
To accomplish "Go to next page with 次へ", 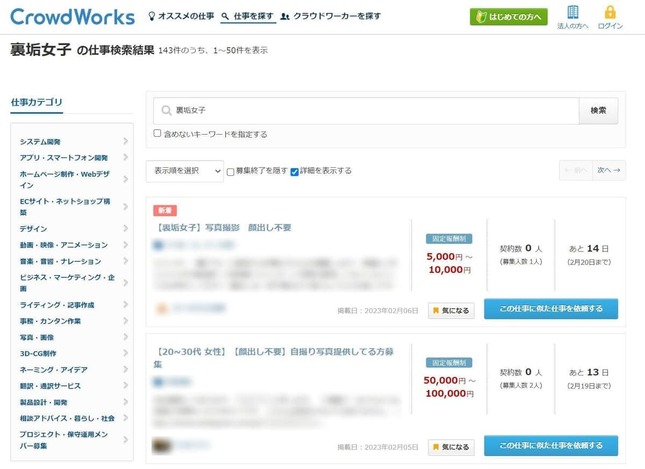I will pyautogui.click(x=609, y=171).
